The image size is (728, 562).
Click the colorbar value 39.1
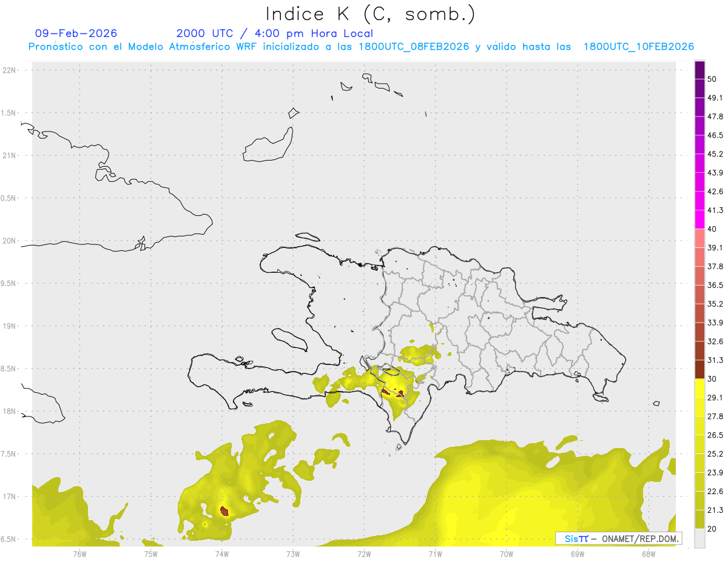click(x=715, y=247)
